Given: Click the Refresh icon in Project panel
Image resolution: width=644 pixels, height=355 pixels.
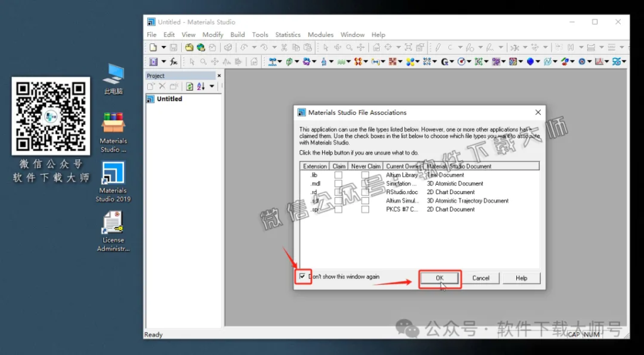Looking at the screenshot, I should pos(189,86).
